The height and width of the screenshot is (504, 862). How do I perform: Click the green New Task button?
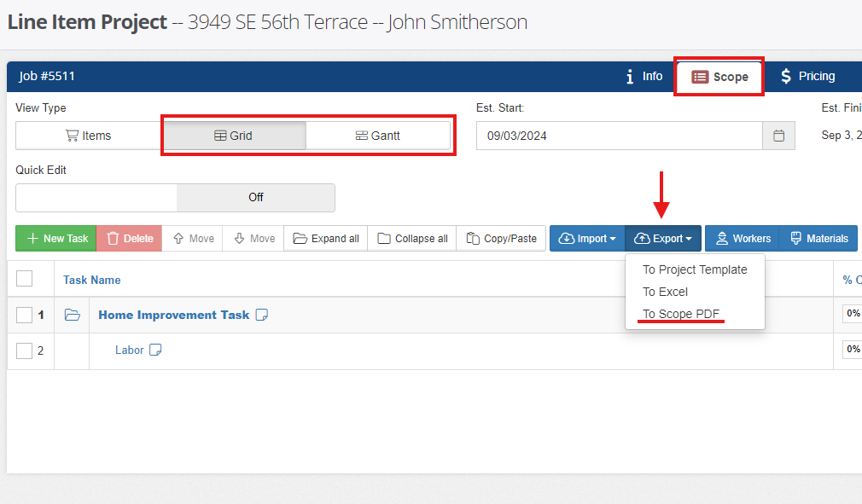coord(56,239)
